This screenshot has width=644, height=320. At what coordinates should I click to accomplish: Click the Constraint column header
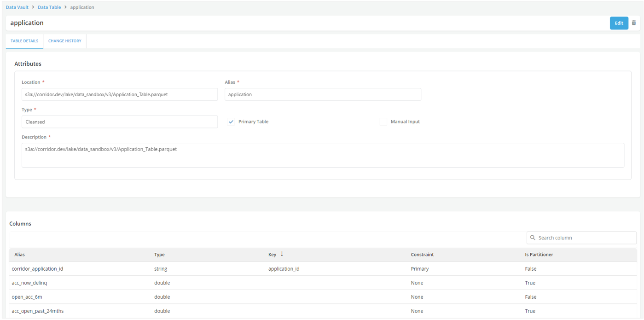[422, 255]
